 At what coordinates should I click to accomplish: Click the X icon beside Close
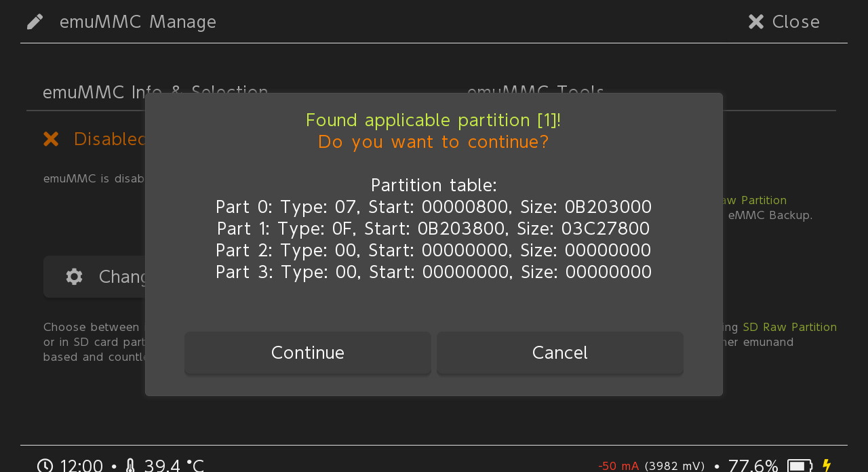pos(756,22)
